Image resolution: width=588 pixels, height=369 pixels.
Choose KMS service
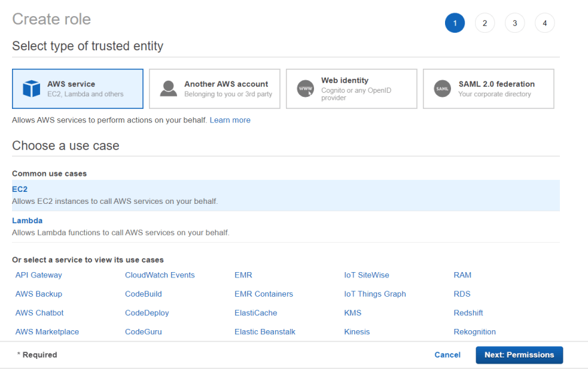[353, 313]
